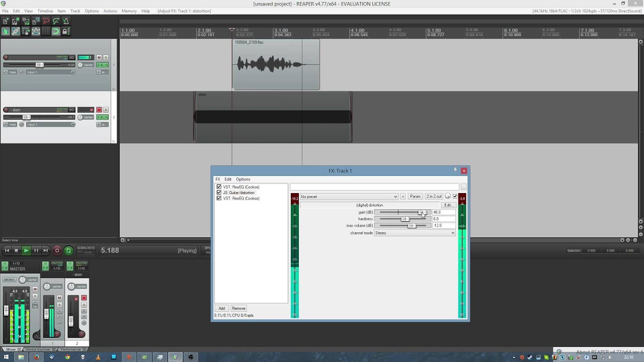Mute Track 1 in the track panel

point(99,57)
